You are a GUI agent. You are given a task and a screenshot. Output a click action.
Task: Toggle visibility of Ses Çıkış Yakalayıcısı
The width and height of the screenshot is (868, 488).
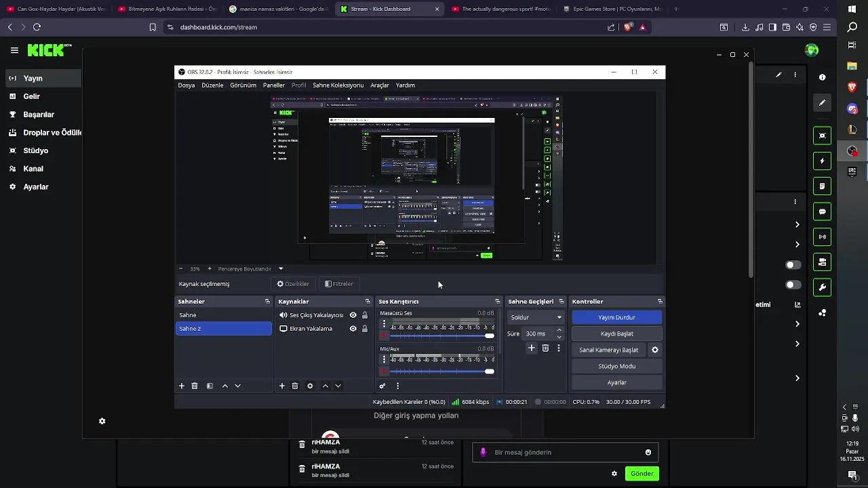coord(353,315)
